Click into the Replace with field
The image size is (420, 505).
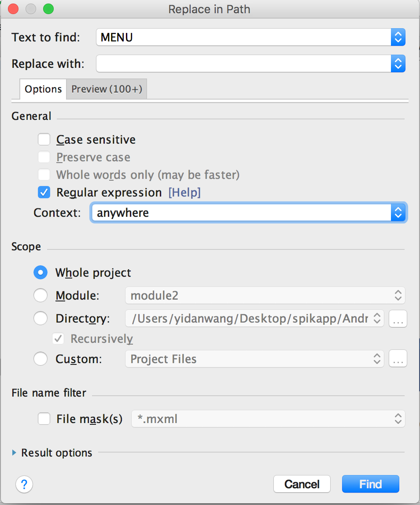pos(243,64)
